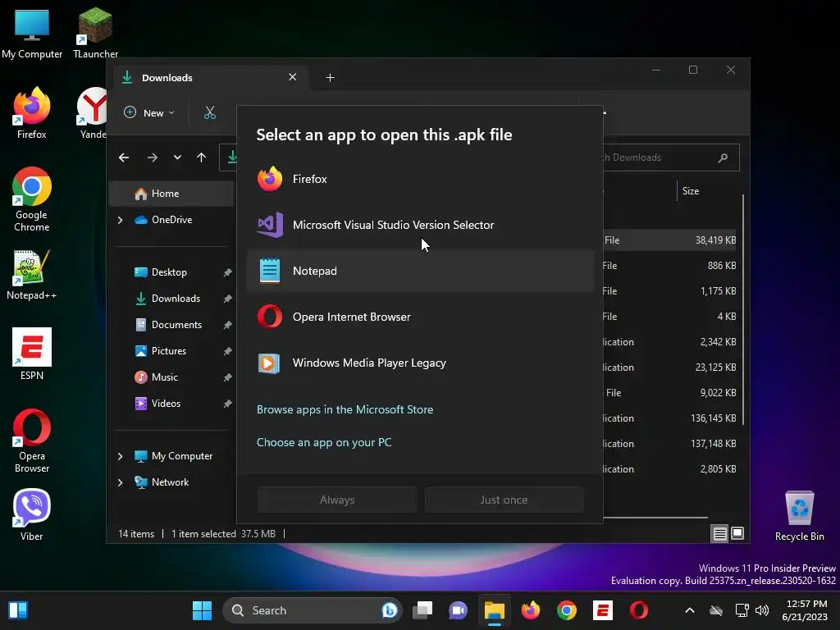Open the New menu in File Explorer
Screen dimensions: 840x630
[149, 113]
